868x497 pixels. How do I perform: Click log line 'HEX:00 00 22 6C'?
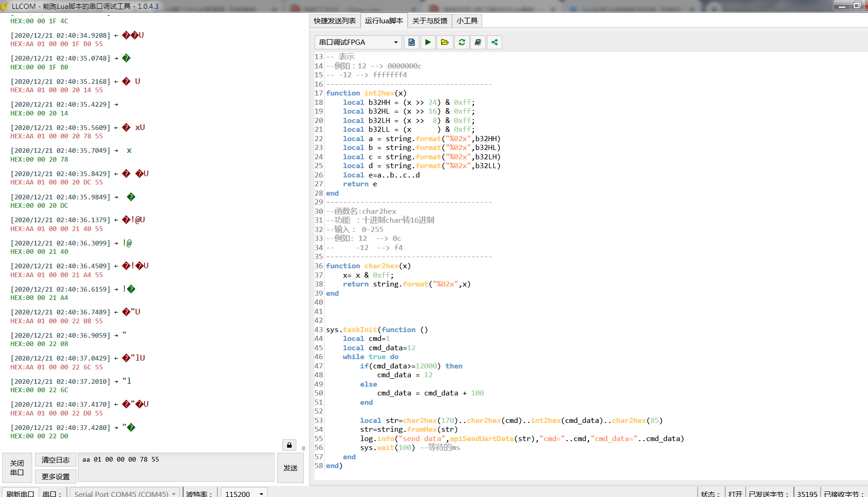point(39,390)
